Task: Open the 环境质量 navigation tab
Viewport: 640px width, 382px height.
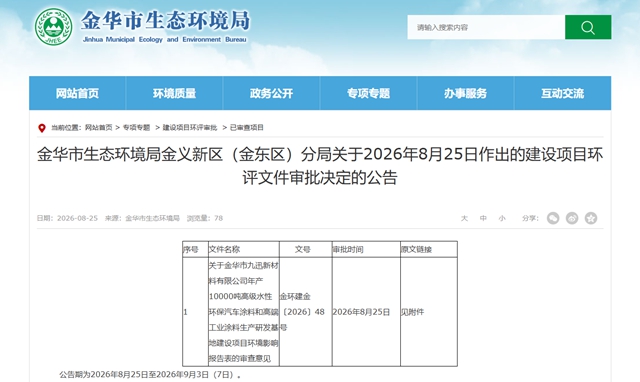Action: coord(174,93)
